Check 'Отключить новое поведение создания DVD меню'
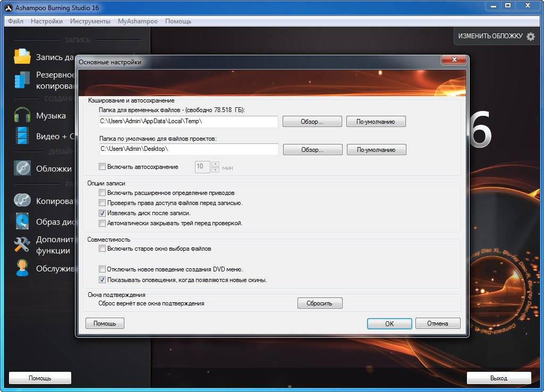 point(102,269)
